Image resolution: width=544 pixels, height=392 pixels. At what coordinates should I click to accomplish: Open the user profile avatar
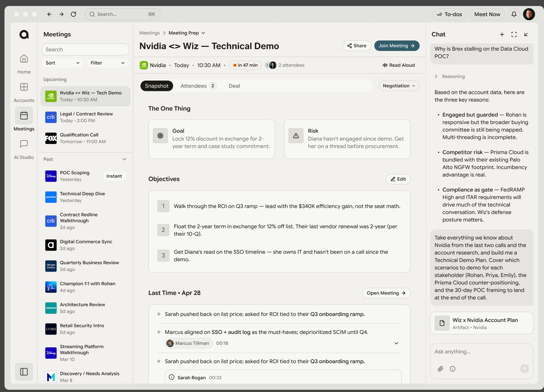tap(529, 14)
